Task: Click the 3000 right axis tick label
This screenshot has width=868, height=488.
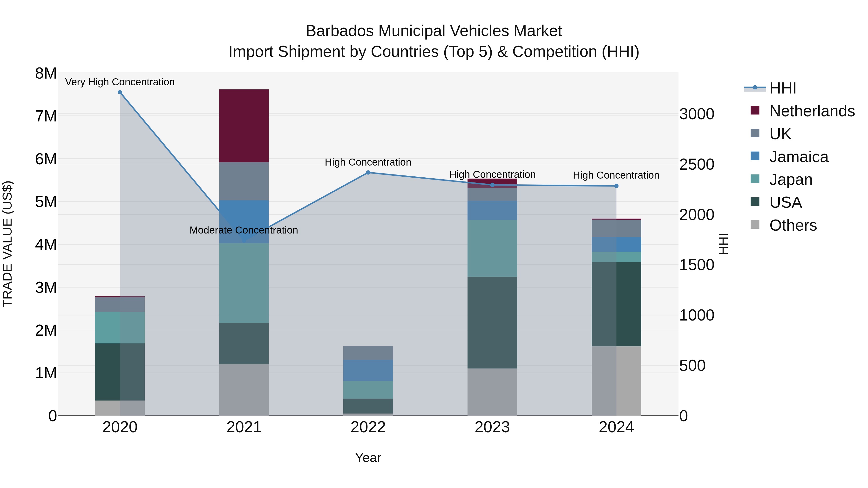Action: [x=697, y=114]
